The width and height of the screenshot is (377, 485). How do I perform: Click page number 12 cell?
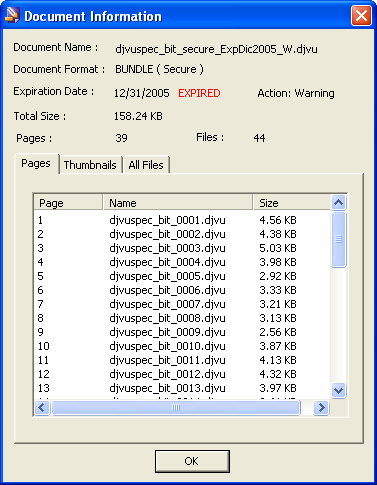[x=44, y=374]
